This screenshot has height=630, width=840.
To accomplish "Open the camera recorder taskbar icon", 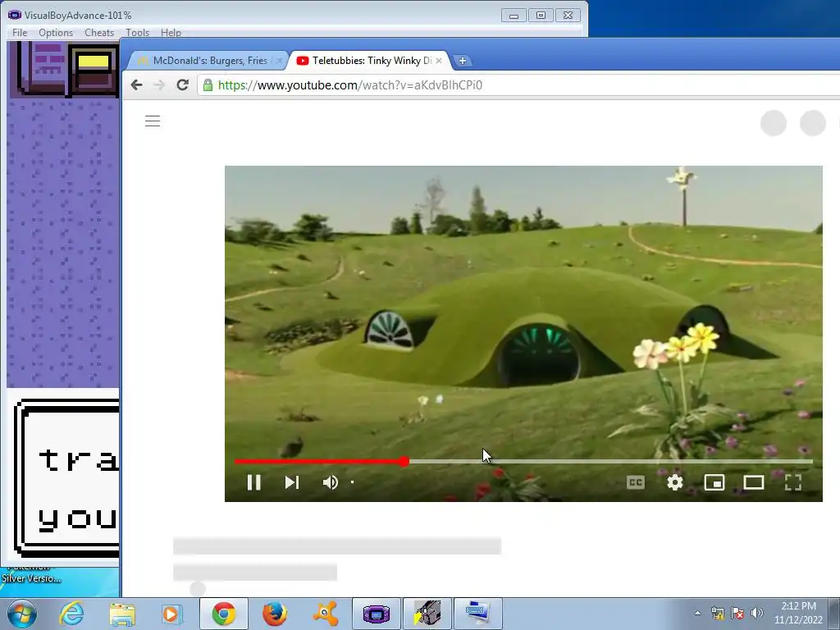I will [x=427, y=614].
